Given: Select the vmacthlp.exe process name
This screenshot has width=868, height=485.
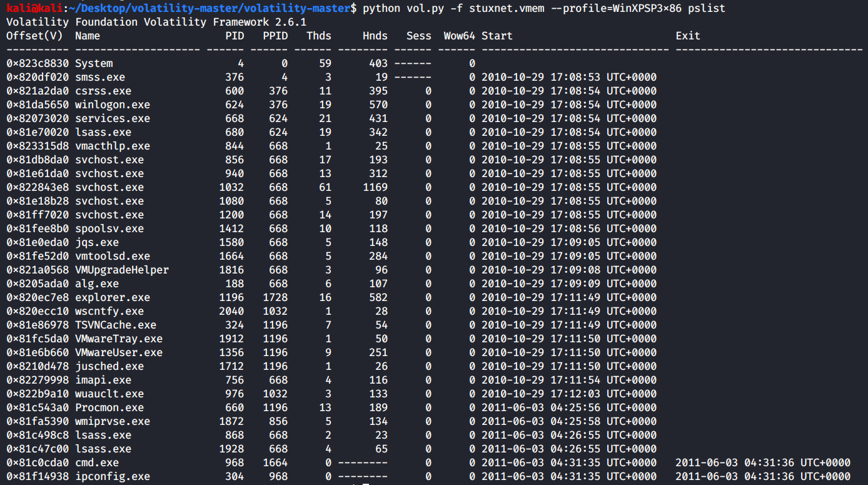Looking at the screenshot, I should (113, 146).
